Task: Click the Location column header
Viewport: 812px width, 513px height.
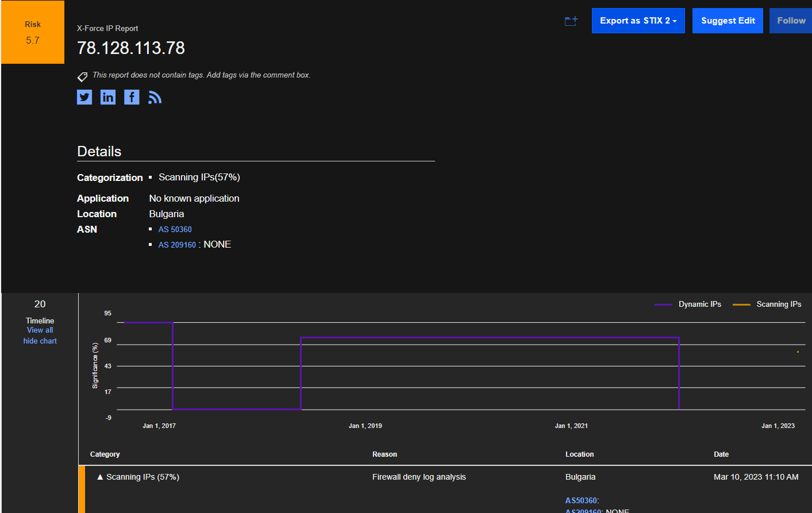Action: tap(579, 454)
